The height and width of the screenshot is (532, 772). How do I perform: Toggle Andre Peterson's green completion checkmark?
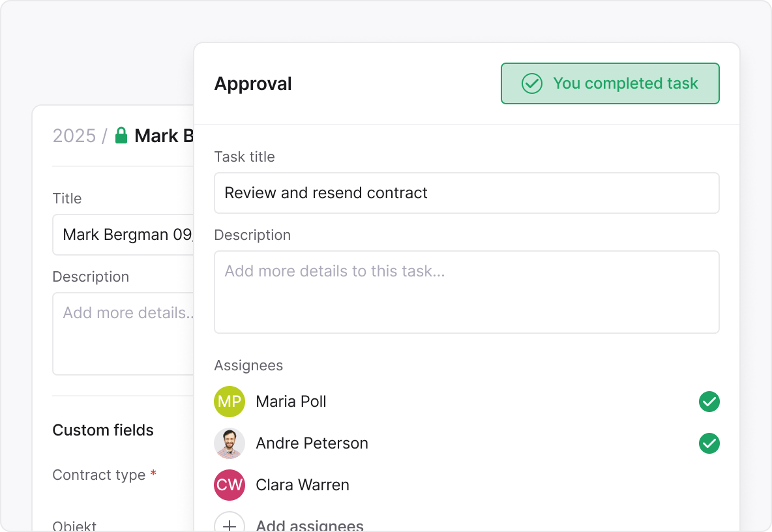pyautogui.click(x=709, y=443)
